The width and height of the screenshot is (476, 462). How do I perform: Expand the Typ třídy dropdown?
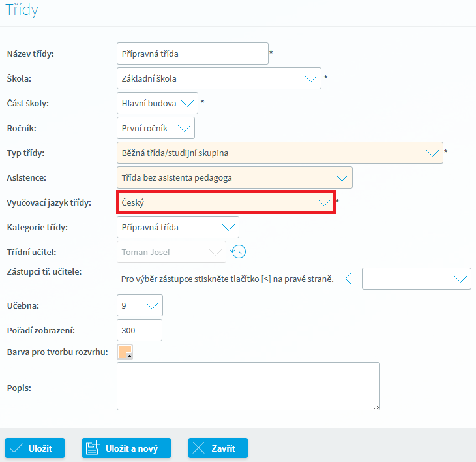[x=280, y=153]
